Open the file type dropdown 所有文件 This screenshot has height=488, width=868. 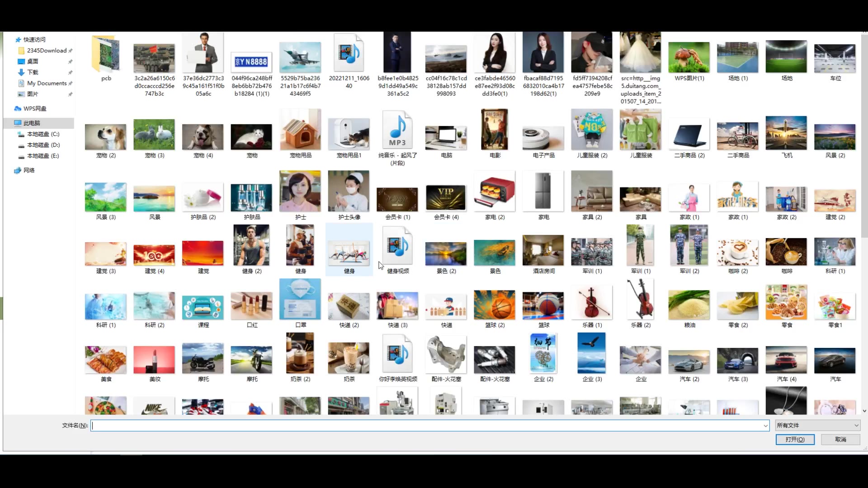817,425
